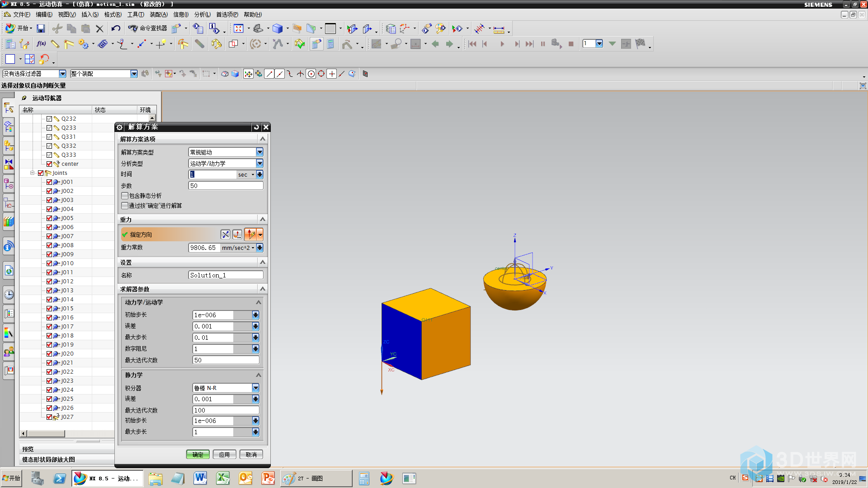868x488 pixels.
Task: Click the checkered finish flag icon
Action: pos(640,44)
